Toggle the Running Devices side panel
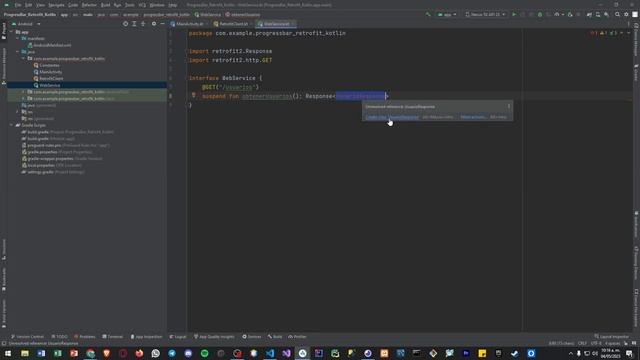The height and width of the screenshot is (360, 640). [636, 262]
